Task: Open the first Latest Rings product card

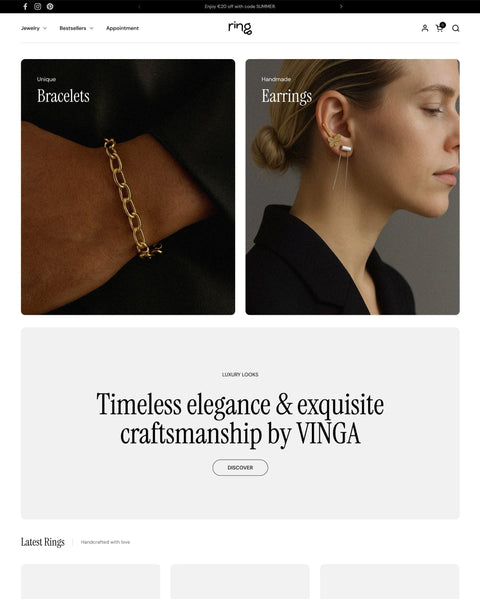Action: (91, 581)
